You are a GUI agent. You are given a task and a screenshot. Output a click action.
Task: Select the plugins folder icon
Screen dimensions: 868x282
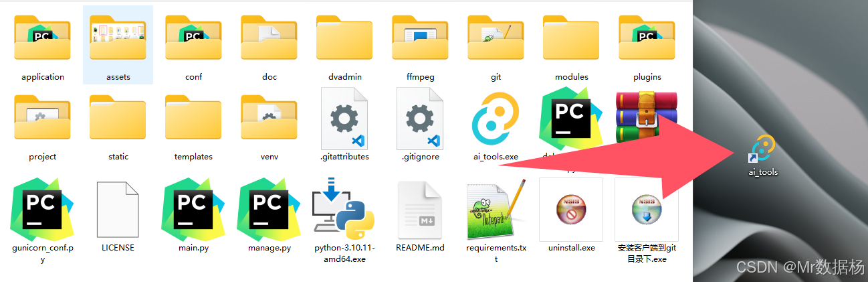pos(647,37)
